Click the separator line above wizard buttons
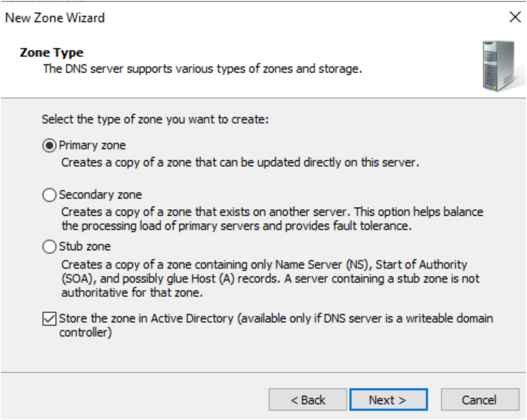 (263, 372)
